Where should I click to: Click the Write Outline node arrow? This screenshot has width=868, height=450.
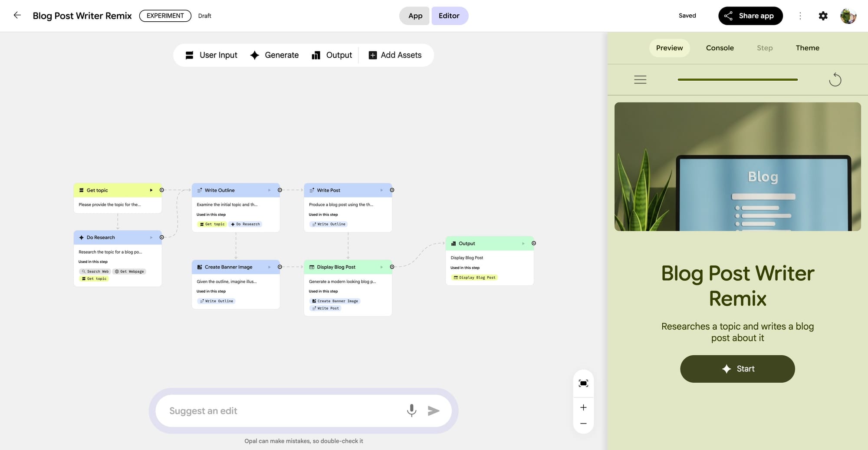(269, 190)
